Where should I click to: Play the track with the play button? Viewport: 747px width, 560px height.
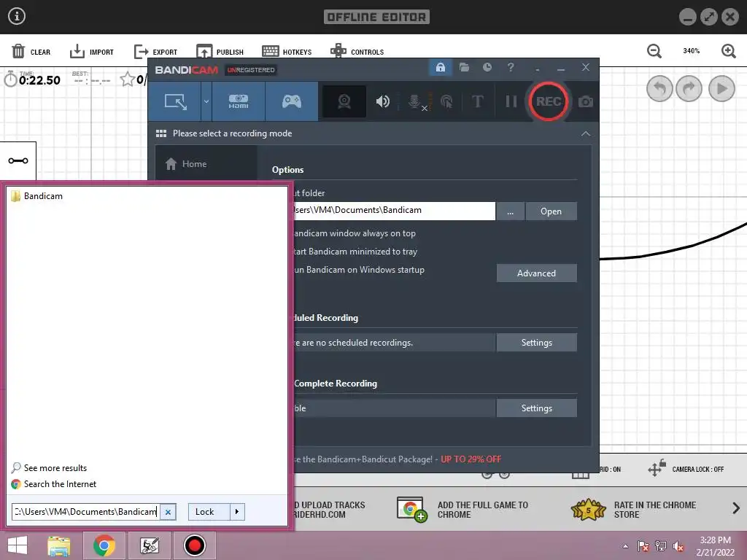721,88
